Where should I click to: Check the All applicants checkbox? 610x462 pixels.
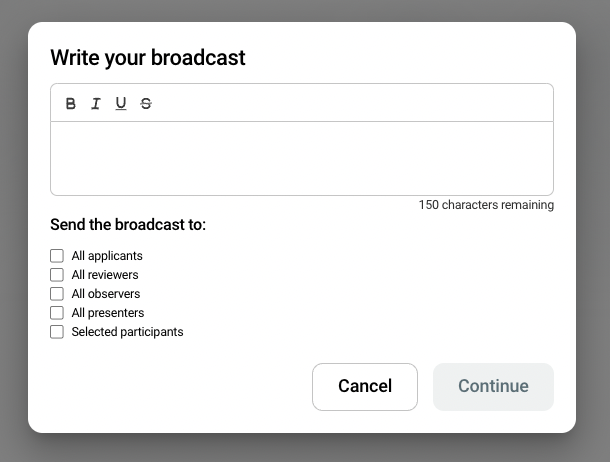pyautogui.click(x=57, y=256)
